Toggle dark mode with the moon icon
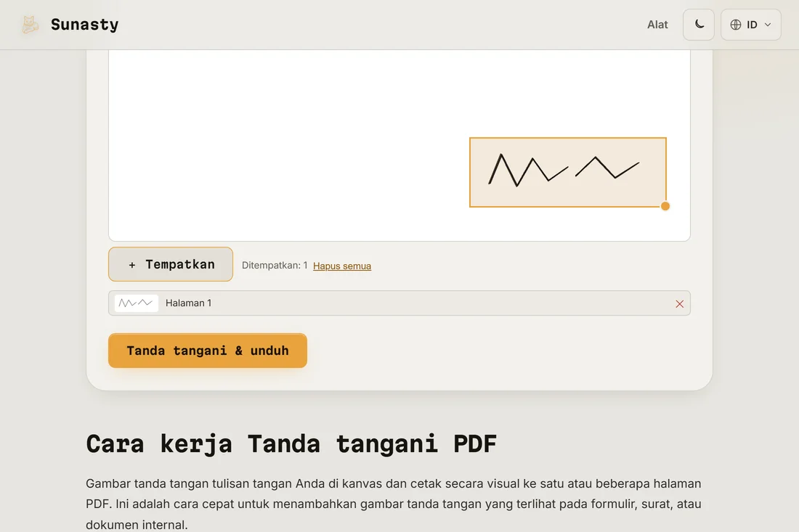 [699, 25]
